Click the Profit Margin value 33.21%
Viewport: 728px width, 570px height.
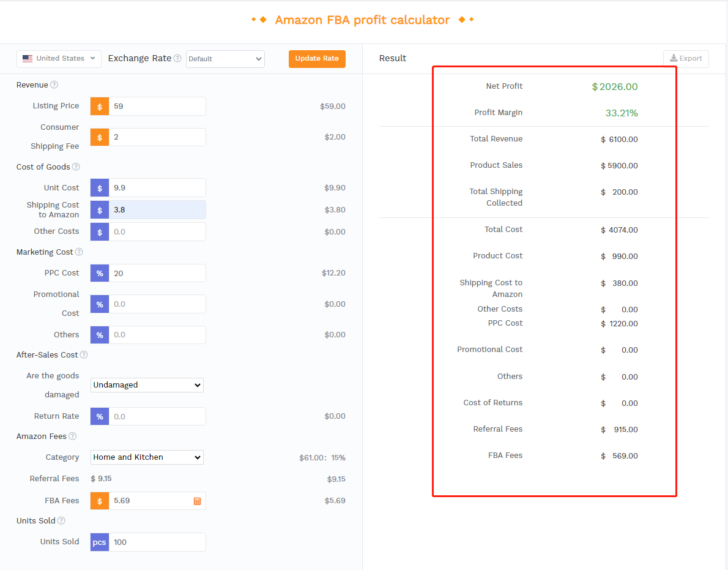pyautogui.click(x=622, y=113)
